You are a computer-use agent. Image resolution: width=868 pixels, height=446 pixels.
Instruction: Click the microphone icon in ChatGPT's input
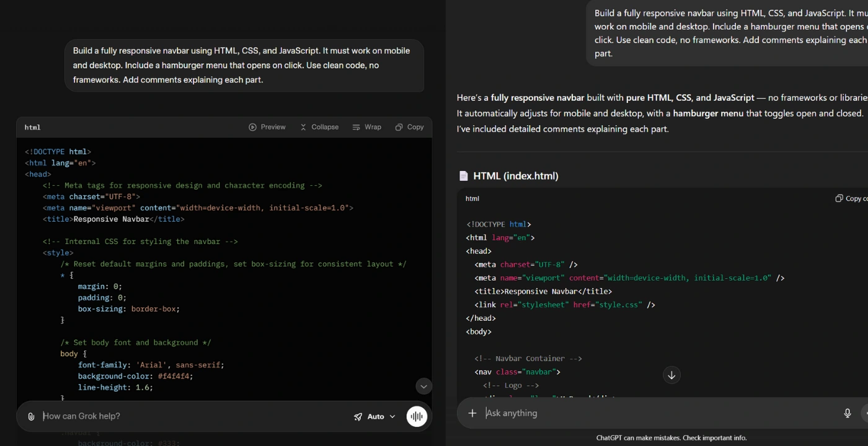(x=847, y=413)
